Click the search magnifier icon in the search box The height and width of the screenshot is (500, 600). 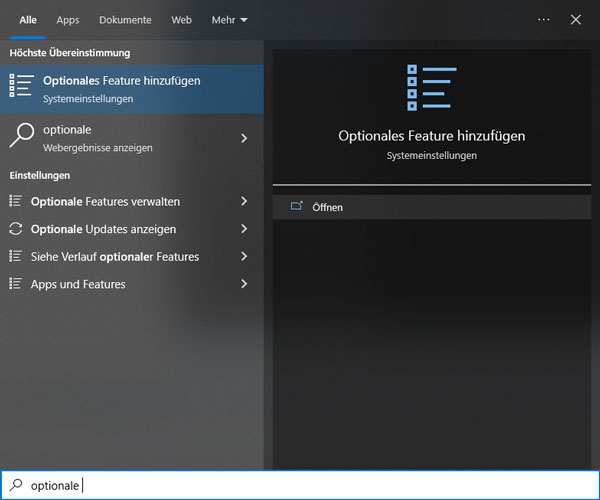click(x=15, y=485)
